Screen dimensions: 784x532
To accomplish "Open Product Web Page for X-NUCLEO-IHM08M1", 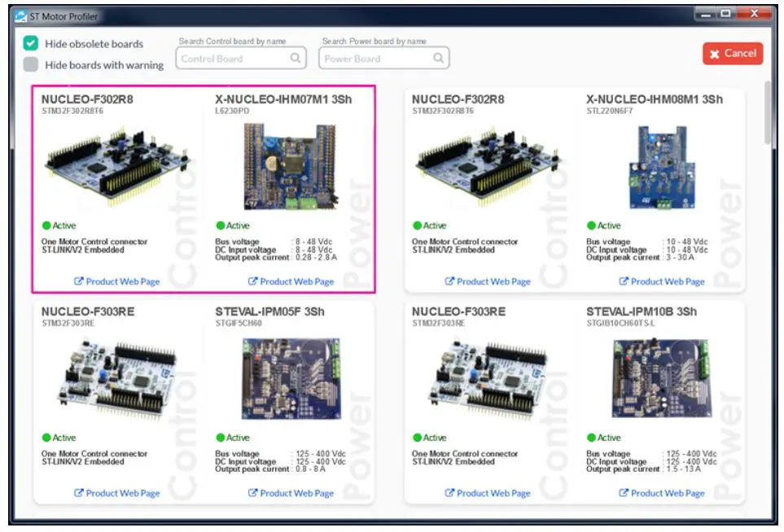I will (x=662, y=281).
